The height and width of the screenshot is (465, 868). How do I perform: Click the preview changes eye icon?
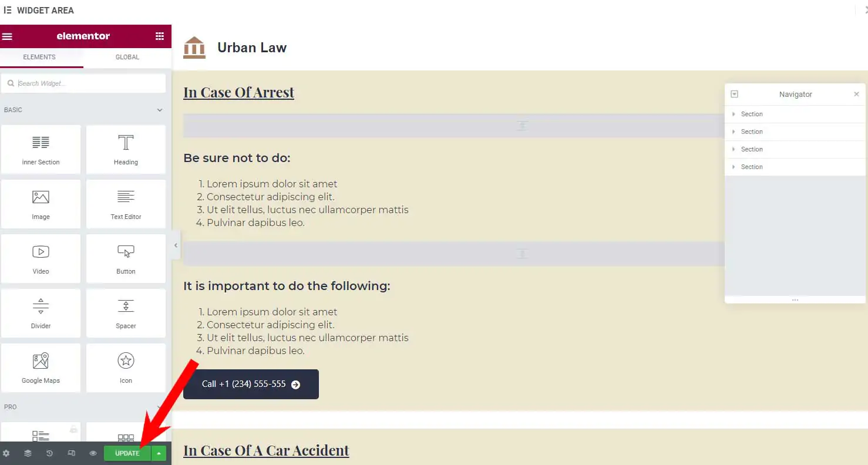point(93,453)
